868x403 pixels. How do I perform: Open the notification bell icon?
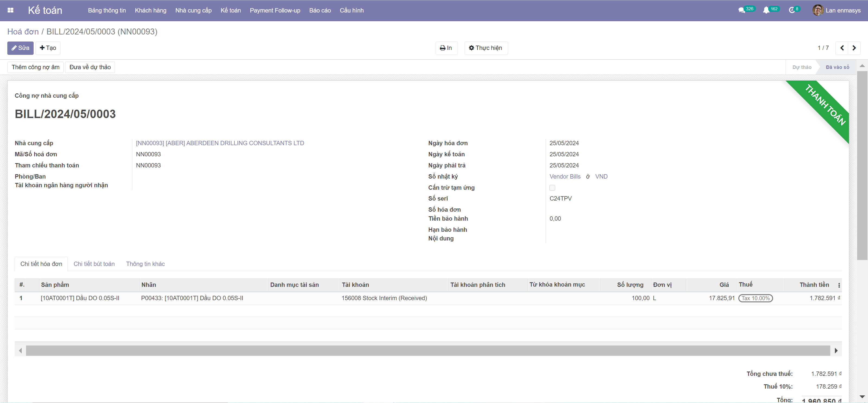point(766,10)
